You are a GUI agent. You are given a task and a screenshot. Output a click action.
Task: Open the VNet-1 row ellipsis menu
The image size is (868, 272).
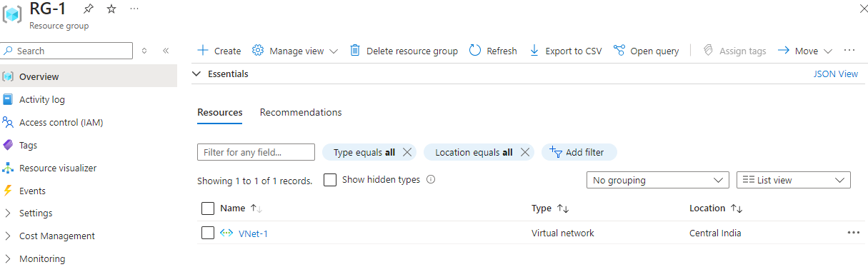click(853, 233)
